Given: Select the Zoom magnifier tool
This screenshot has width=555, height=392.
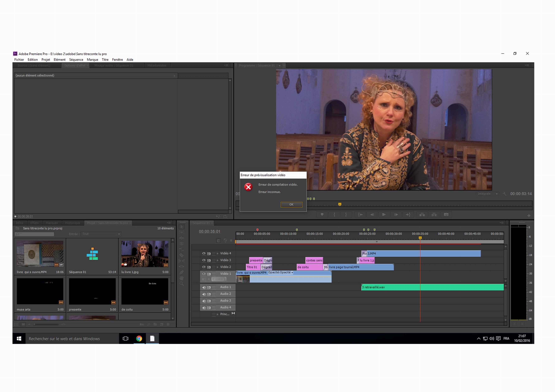Looking at the screenshot, I should (x=182, y=284).
